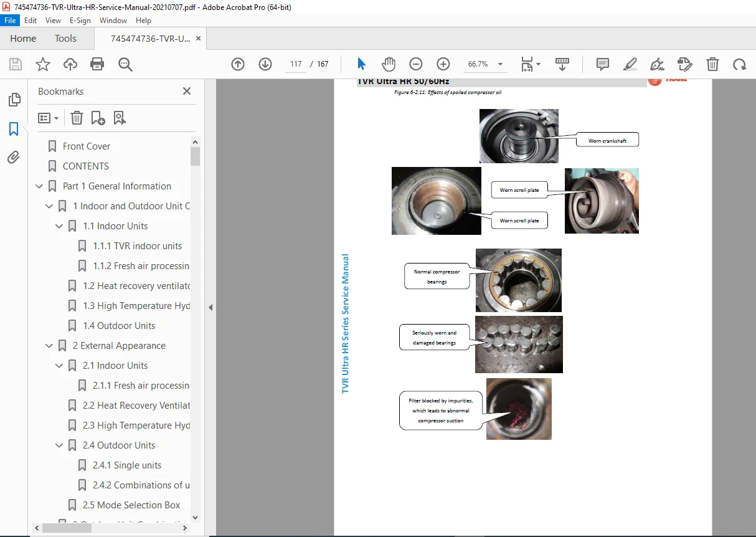The height and width of the screenshot is (537, 756).
Task: Print the document with the printer icon
Action: click(97, 64)
